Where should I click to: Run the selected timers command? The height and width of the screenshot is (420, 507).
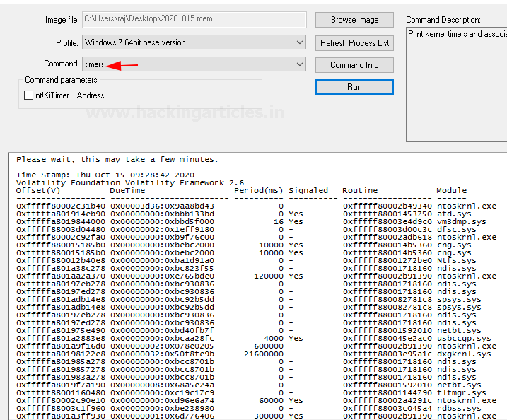[354, 87]
